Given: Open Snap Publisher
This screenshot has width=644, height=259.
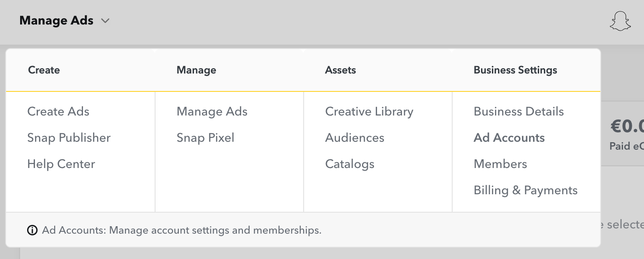Looking at the screenshot, I should click(69, 138).
